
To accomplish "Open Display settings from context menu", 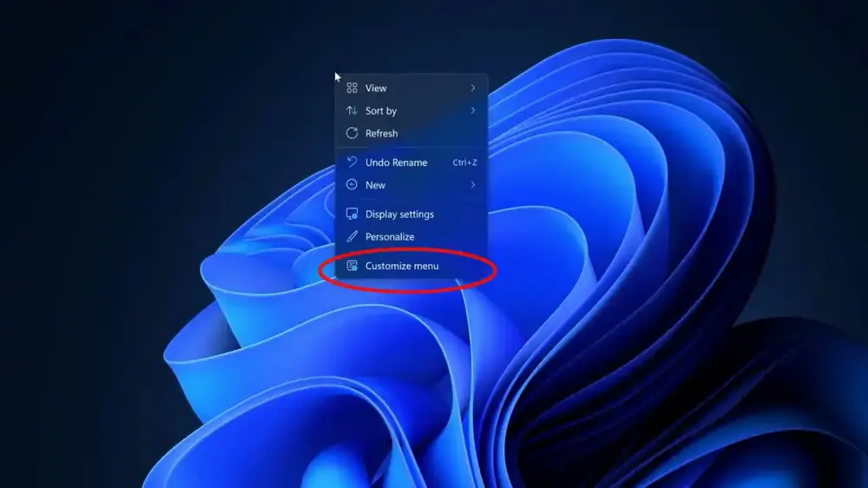I will pos(411,214).
